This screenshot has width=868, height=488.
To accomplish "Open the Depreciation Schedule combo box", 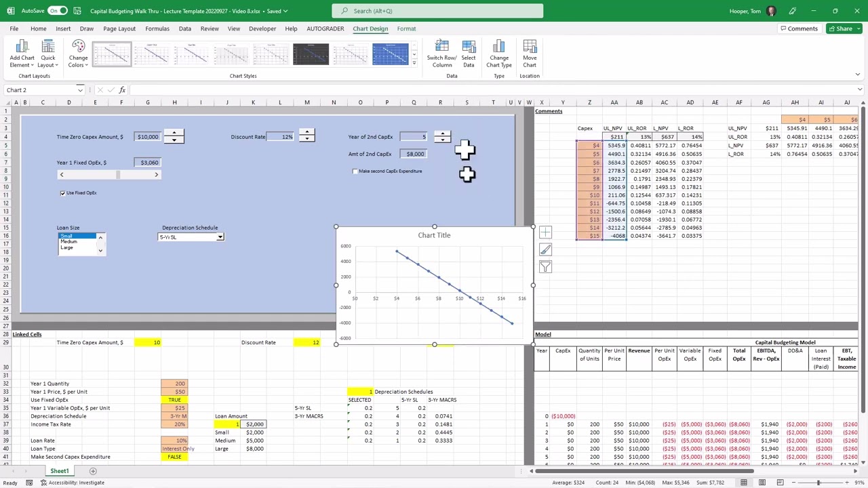I will (x=220, y=237).
